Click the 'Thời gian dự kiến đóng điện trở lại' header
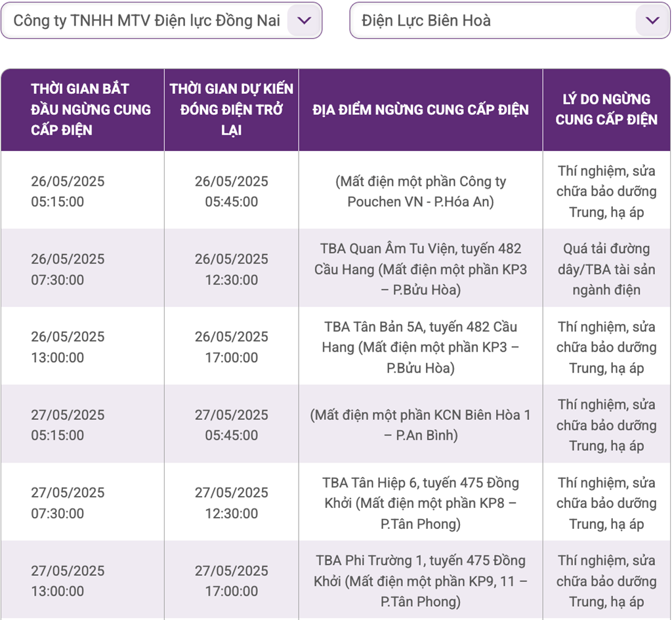672x620 pixels. pos(232,110)
